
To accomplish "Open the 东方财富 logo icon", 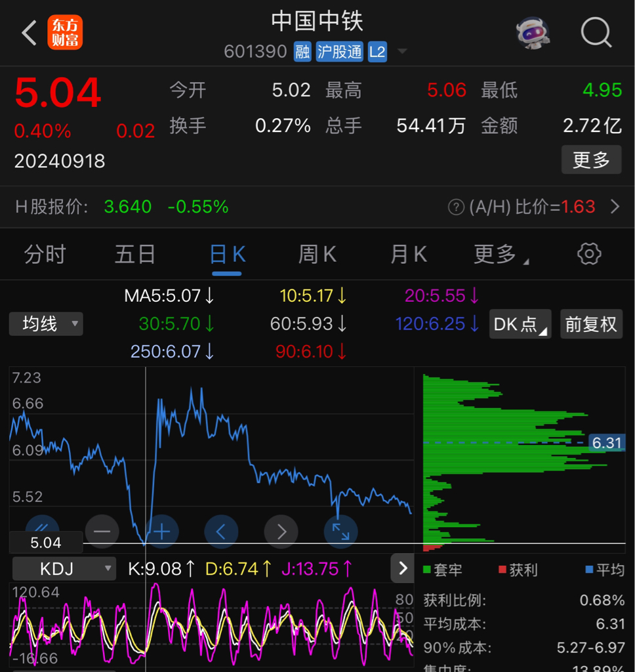I will [65, 33].
